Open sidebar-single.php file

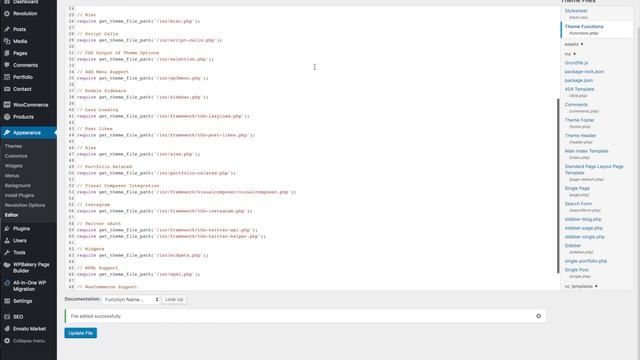(x=584, y=237)
